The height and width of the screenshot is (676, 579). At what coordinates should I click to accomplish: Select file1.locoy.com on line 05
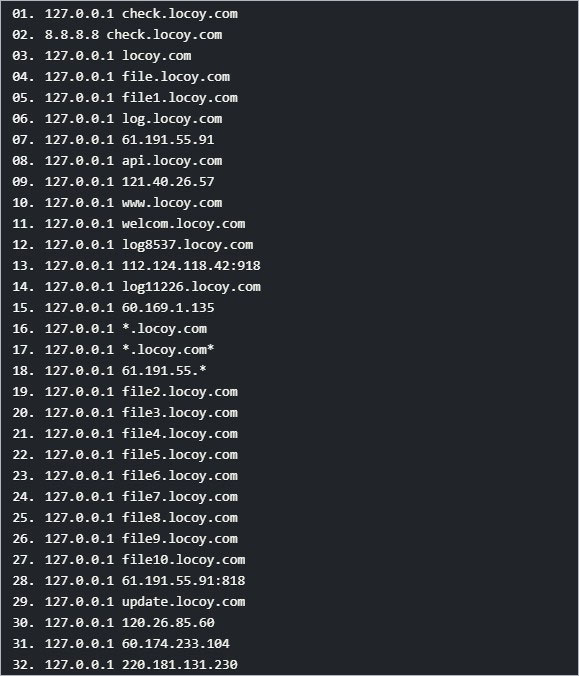click(x=179, y=98)
